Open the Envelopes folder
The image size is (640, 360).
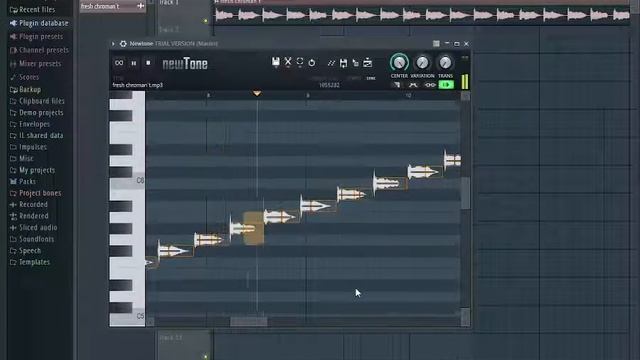(x=30, y=124)
